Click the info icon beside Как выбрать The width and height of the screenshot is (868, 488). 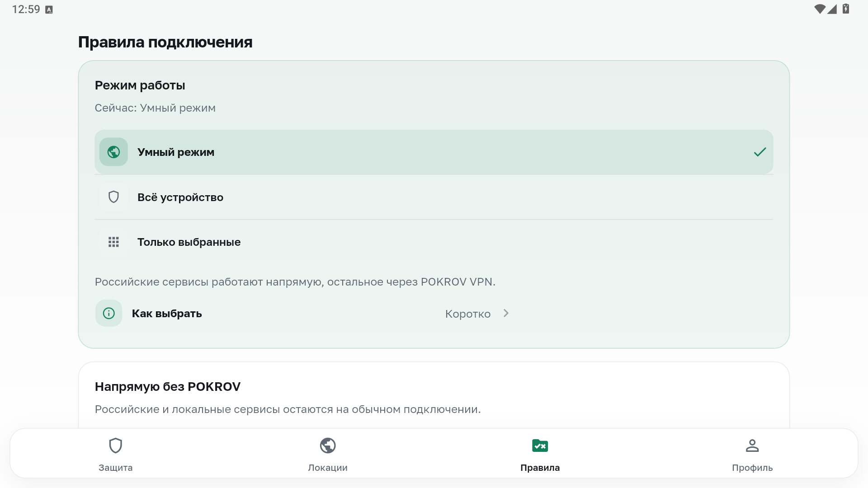(109, 313)
